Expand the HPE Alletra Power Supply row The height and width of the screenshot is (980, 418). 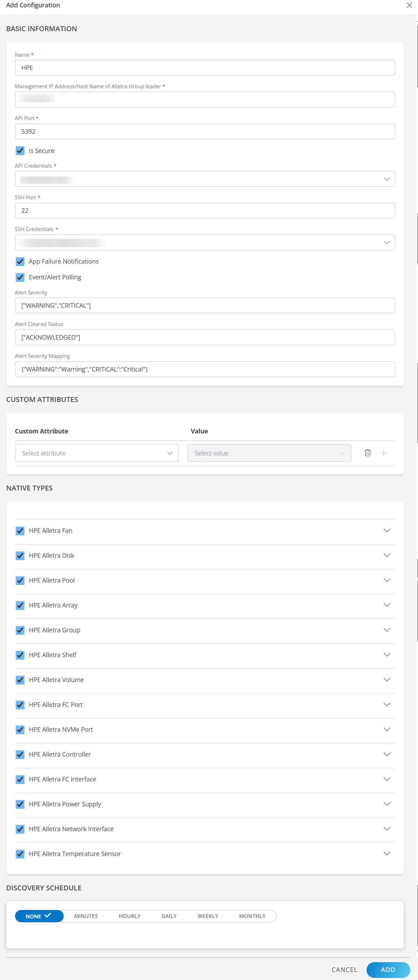pos(387,804)
